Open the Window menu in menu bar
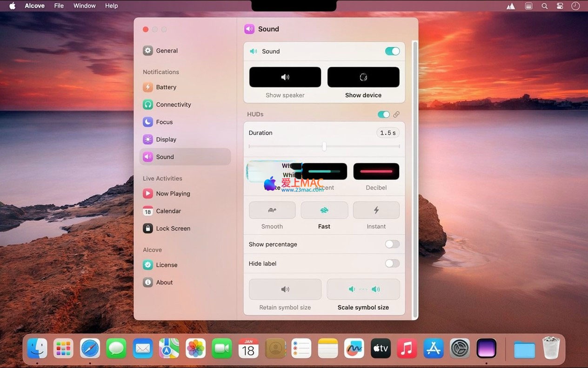 click(x=84, y=6)
